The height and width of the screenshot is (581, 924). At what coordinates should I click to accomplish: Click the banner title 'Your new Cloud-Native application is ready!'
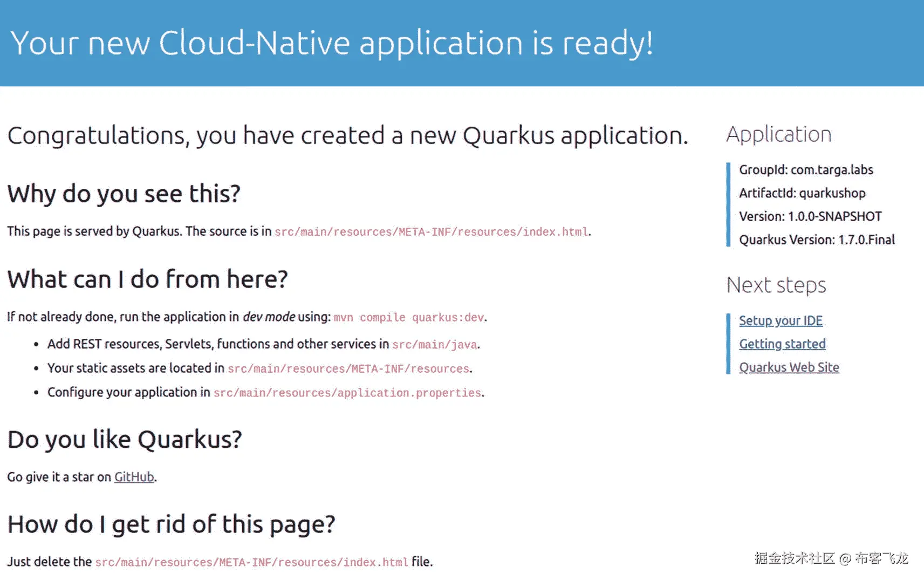pos(332,43)
